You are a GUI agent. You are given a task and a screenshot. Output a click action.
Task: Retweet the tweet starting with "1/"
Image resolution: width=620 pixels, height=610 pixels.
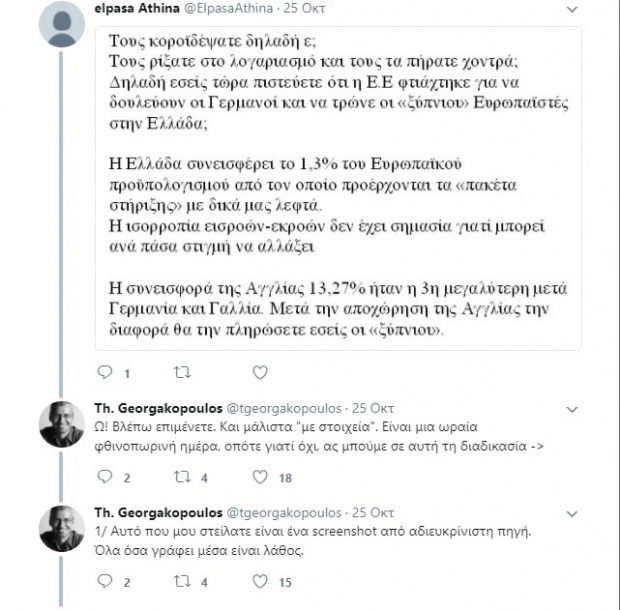(182, 581)
